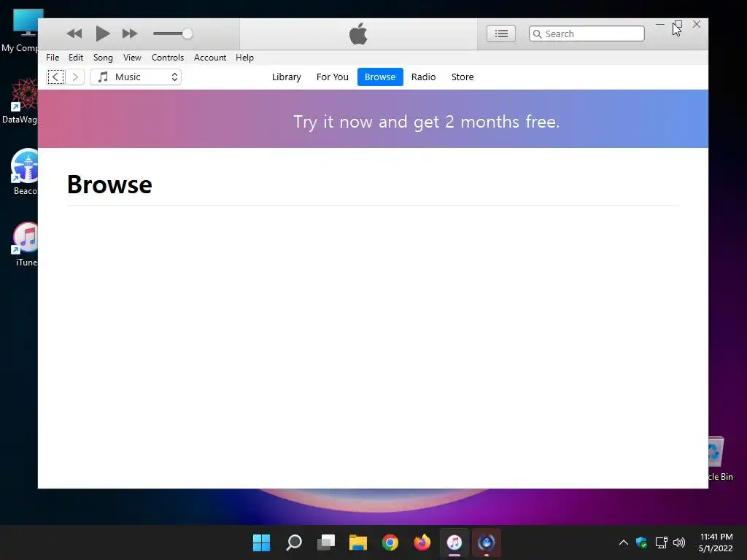Click the taskbar icon right of iTunes
This screenshot has width=747, height=560.
(x=487, y=542)
